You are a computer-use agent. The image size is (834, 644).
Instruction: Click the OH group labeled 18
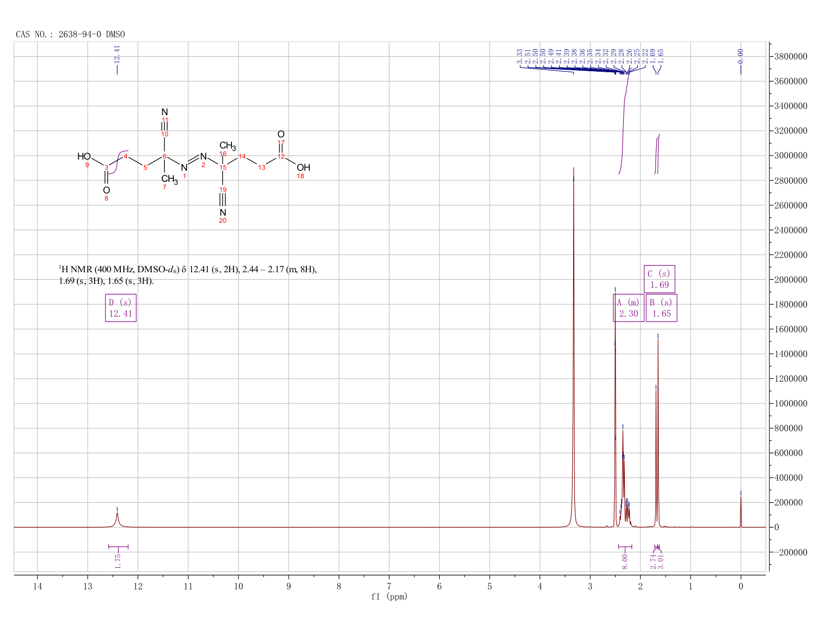[x=303, y=168]
